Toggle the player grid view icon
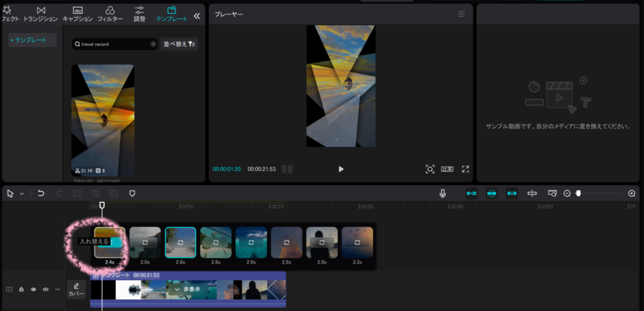Viewport: 644px width, 311px height. click(x=287, y=169)
